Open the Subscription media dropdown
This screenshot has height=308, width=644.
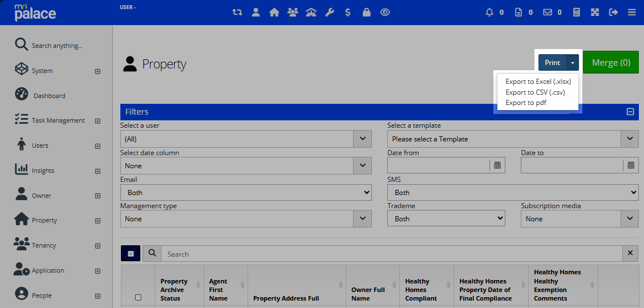click(x=580, y=219)
